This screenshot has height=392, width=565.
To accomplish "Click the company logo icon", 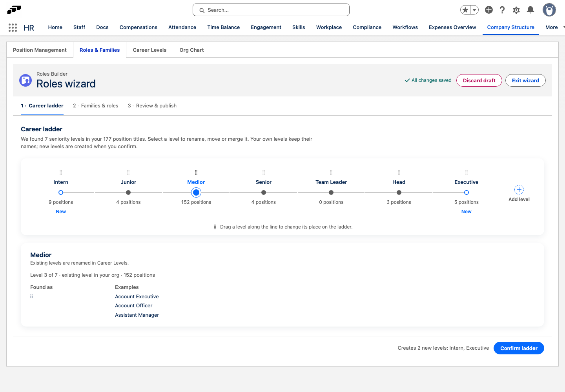I will (x=14, y=10).
